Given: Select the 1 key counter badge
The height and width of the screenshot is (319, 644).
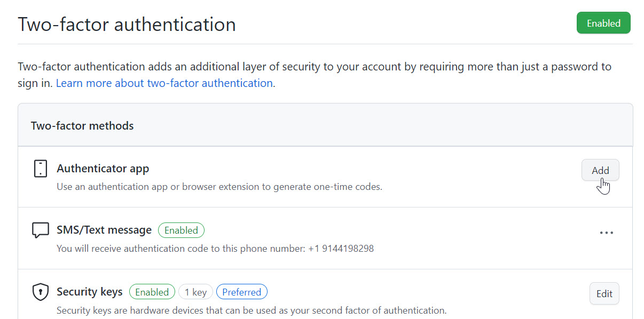Looking at the screenshot, I should (x=195, y=292).
